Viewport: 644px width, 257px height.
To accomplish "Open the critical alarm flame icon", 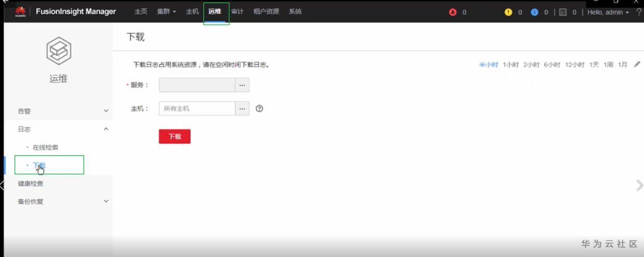I will click(x=452, y=12).
